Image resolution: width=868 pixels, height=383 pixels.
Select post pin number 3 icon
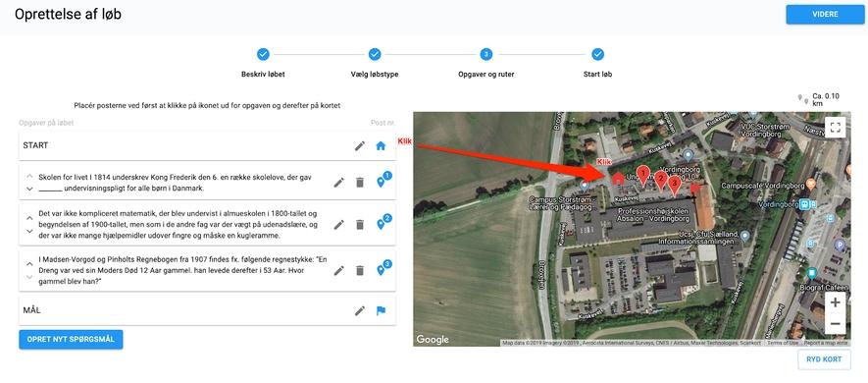click(x=381, y=270)
